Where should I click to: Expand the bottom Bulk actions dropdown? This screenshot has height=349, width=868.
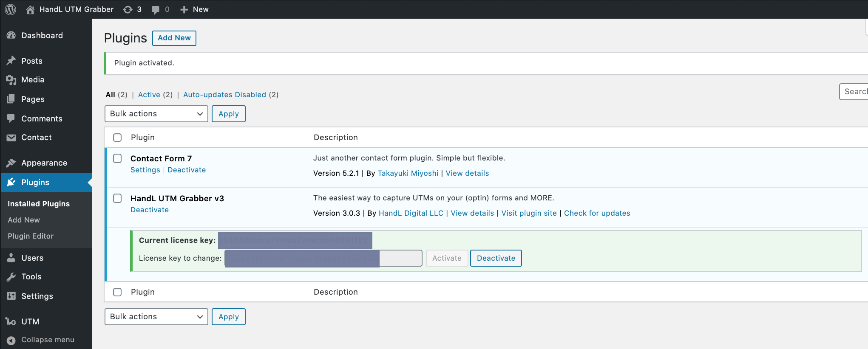point(156,317)
